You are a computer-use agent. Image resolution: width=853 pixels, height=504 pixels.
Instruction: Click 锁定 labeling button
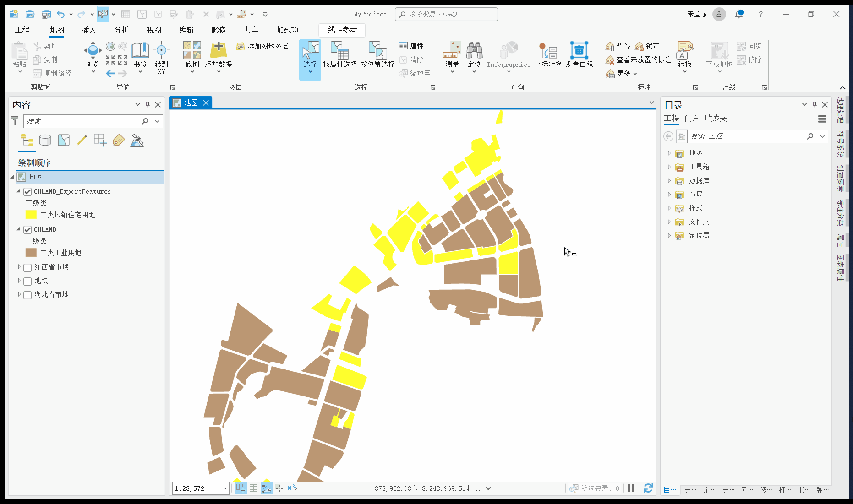click(647, 46)
